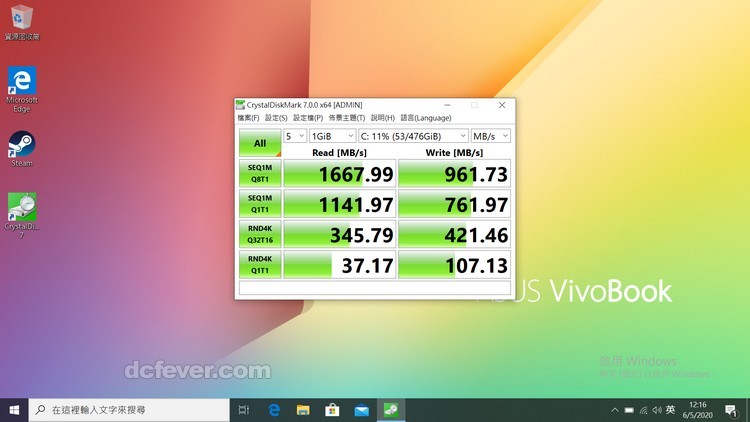Click the 1141.97 read result
The width and height of the screenshot is (750, 422).
tap(340, 203)
